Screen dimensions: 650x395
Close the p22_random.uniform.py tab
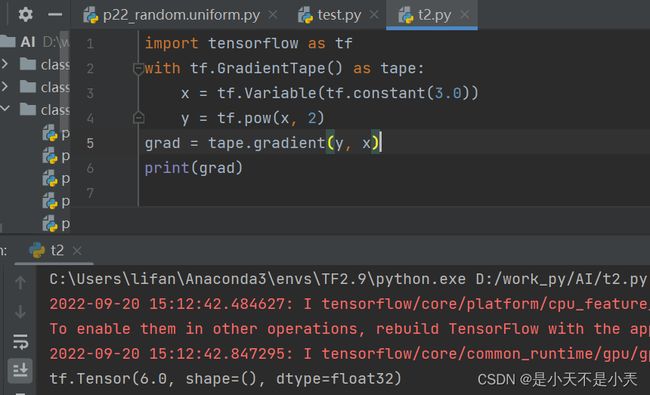[x=273, y=15]
